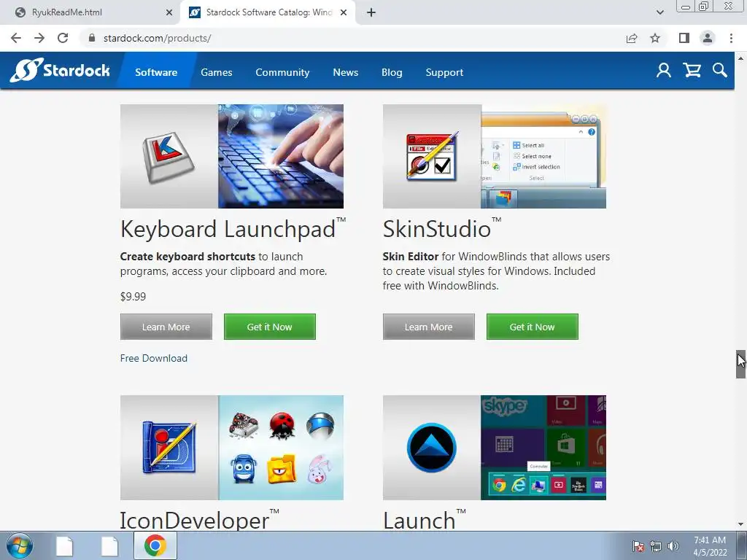Open the IconDeveloper title
The width and height of the screenshot is (747, 560).
pos(199,519)
